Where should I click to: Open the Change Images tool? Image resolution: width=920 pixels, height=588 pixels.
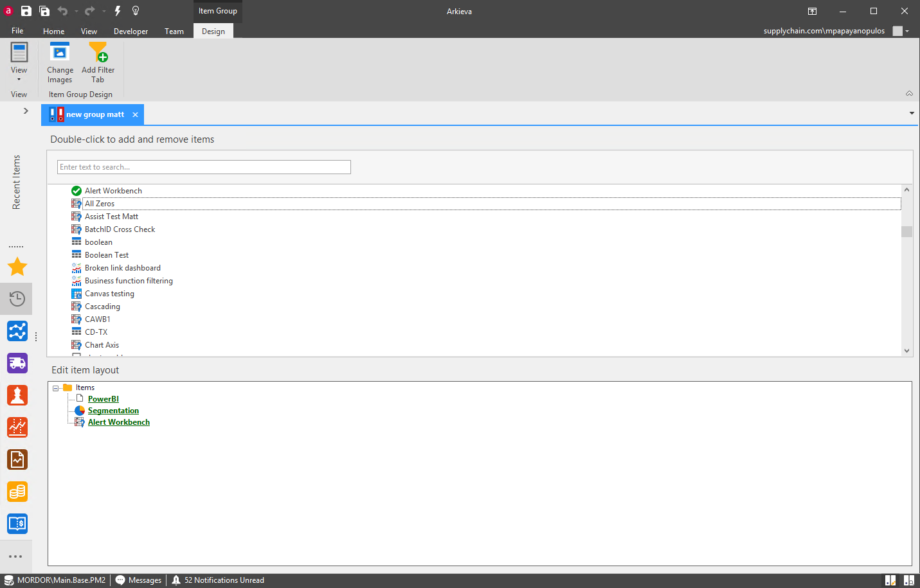[x=60, y=63]
